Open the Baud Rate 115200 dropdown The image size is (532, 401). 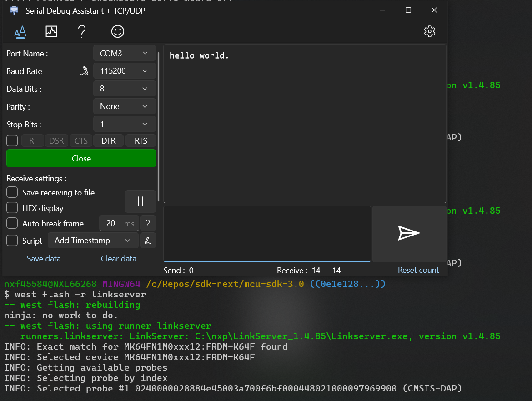(x=124, y=71)
